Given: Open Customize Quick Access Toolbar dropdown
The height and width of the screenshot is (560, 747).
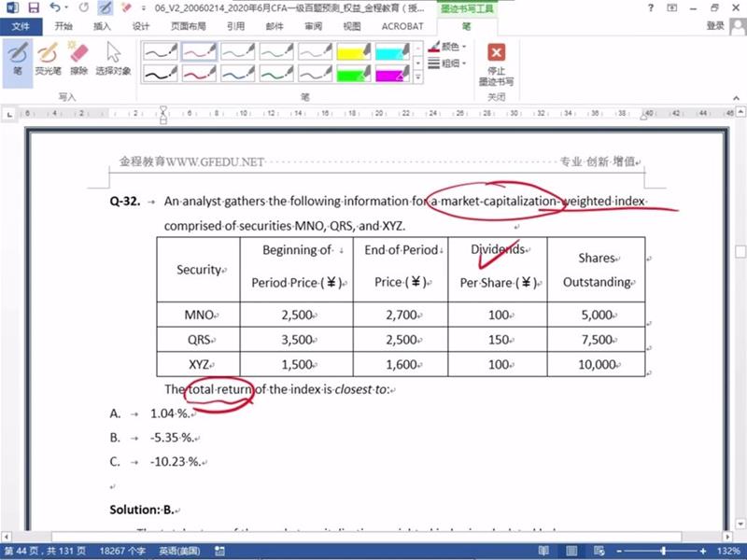Looking at the screenshot, I should coord(144,8).
